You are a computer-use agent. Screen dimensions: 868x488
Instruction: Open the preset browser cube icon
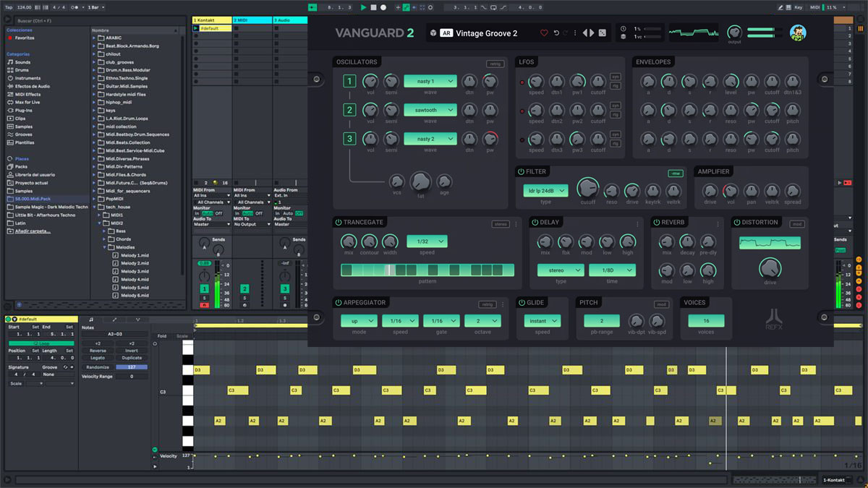point(433,33)
